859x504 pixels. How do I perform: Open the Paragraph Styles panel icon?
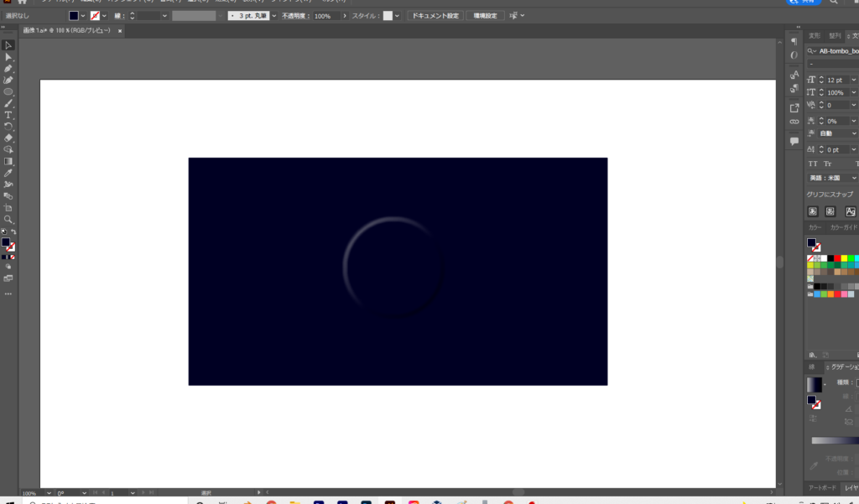(794, 88)
